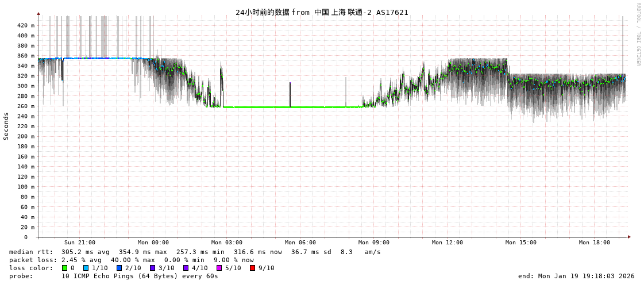Click the RRDTOOL / TOBI OETIKER watermark
The width and height of the screenshot is (644, 284).
[638, 34]
